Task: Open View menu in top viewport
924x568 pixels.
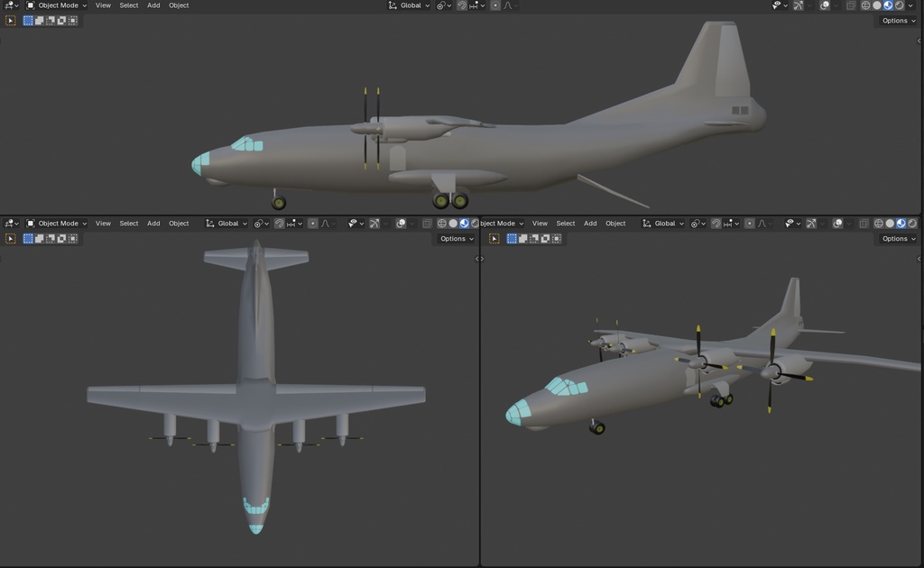Action: pyautogui.click(x=103, y=5)
